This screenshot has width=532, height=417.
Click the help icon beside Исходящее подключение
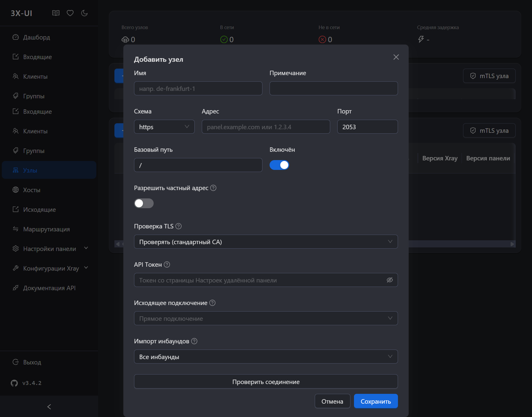[212, 303]
